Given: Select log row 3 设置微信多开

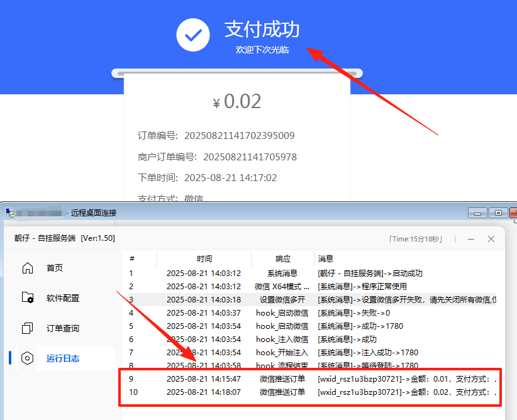Looking at the screenshot, I should (312, 300).
